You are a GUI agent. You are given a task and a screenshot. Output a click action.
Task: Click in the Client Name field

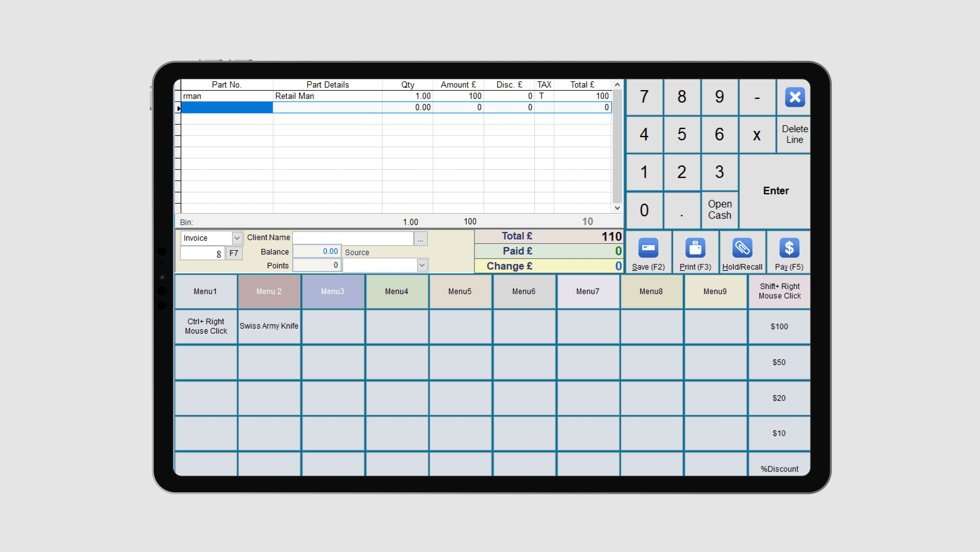(353, 238)
